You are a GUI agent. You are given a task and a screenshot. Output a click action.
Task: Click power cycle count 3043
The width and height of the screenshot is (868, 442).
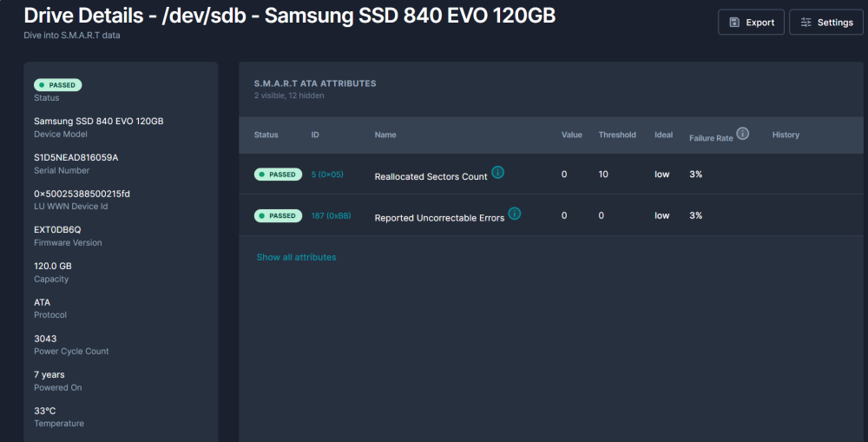tap(45, 339)
